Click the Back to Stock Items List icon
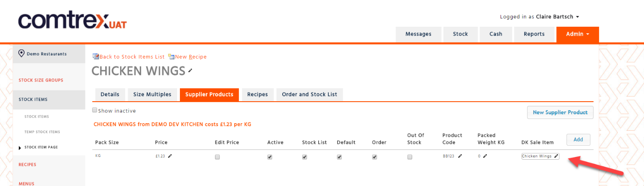The height and width of the screenshot is (186, 644). point(96,57)
